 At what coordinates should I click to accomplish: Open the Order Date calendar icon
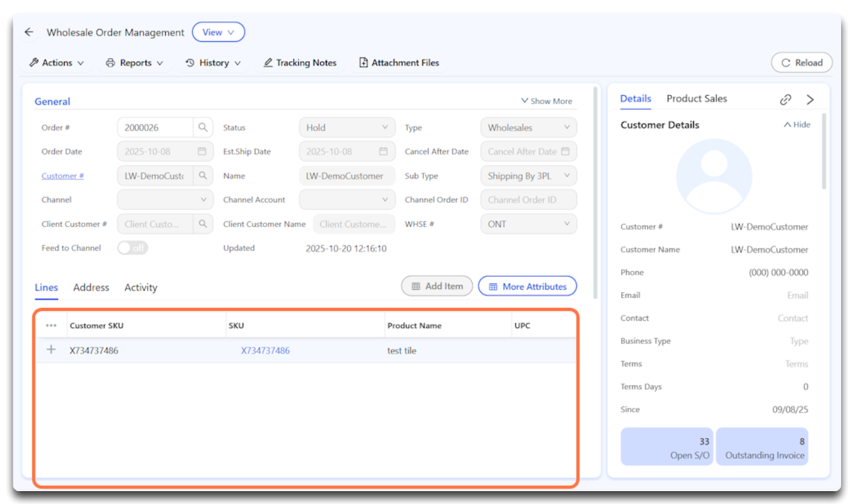coord(202,152)
